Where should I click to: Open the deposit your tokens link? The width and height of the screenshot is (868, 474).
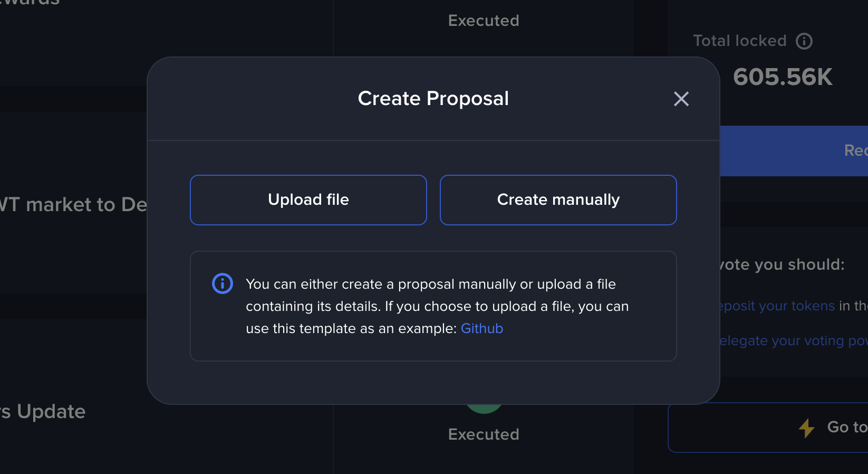[777, 306]
